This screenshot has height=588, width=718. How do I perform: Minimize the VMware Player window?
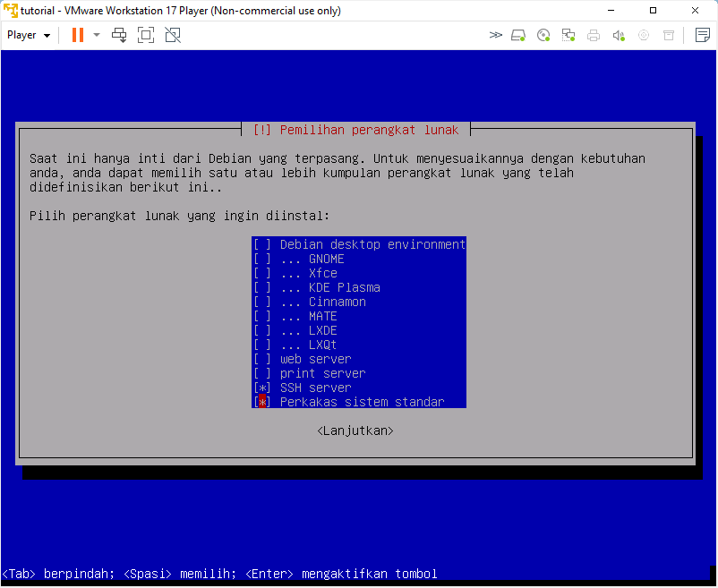click(x=611, y=10)
